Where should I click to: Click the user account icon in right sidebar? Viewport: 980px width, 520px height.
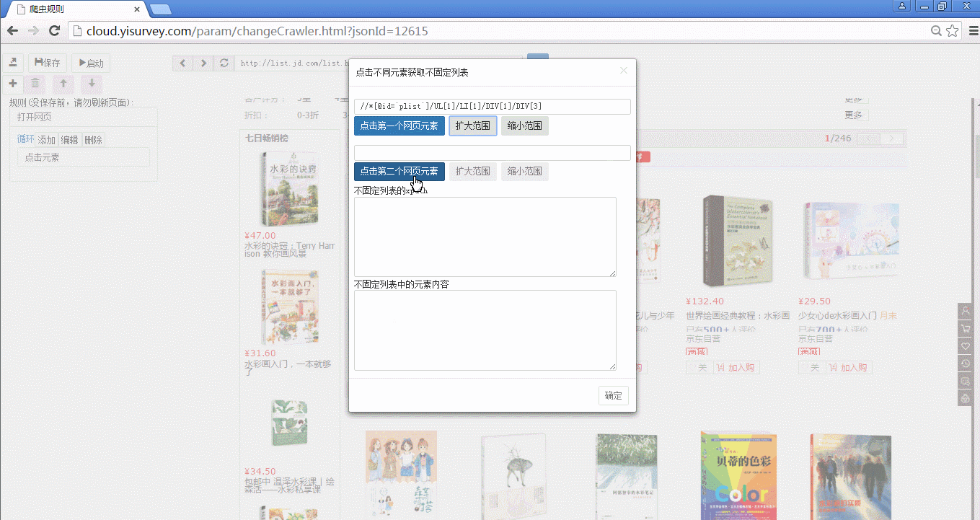[x=965, y=312]
